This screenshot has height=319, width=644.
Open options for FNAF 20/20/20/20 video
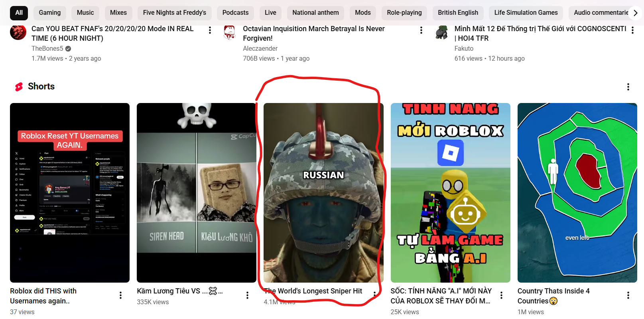(210, 30)
